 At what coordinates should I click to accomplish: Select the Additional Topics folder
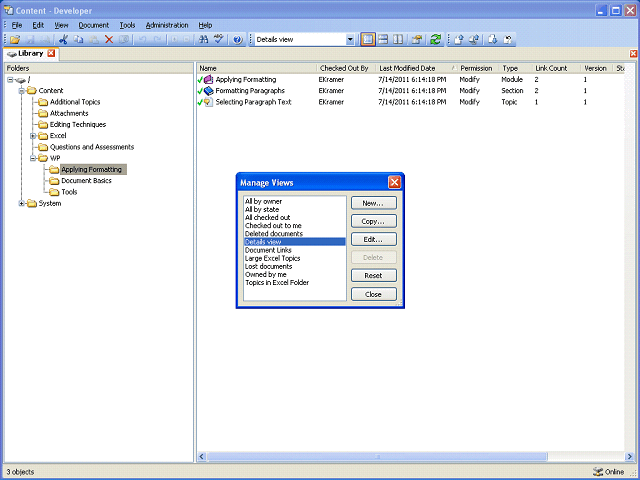tap(75, 102)
